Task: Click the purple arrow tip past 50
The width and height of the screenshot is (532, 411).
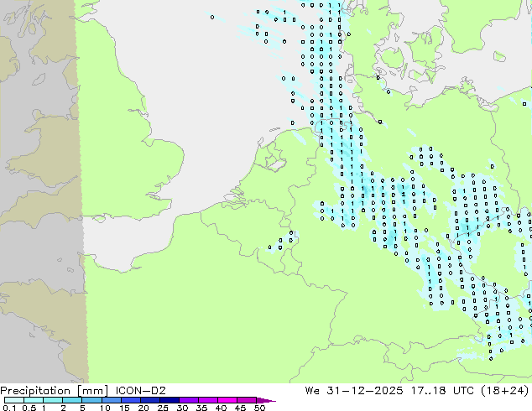Action: pos(266,400)
